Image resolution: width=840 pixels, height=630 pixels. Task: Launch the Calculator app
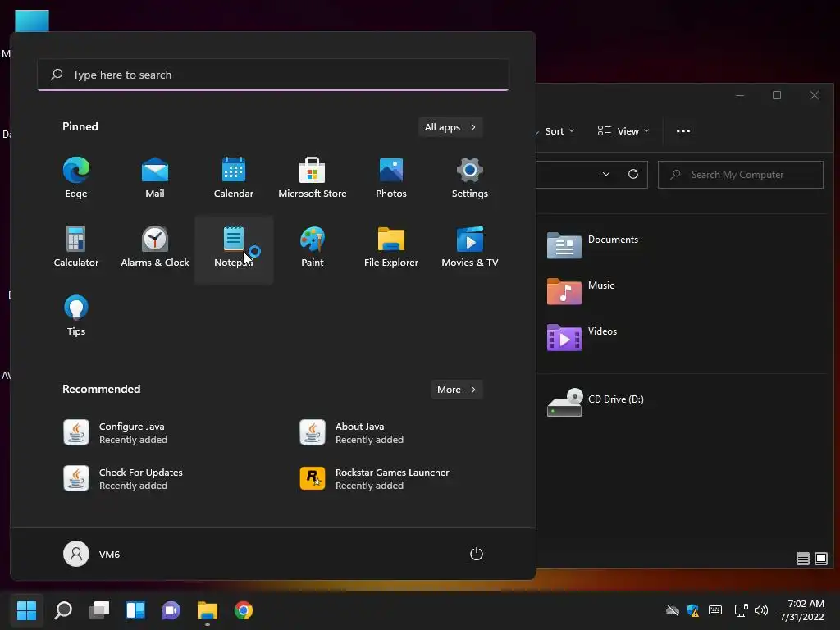pos(76,248)
